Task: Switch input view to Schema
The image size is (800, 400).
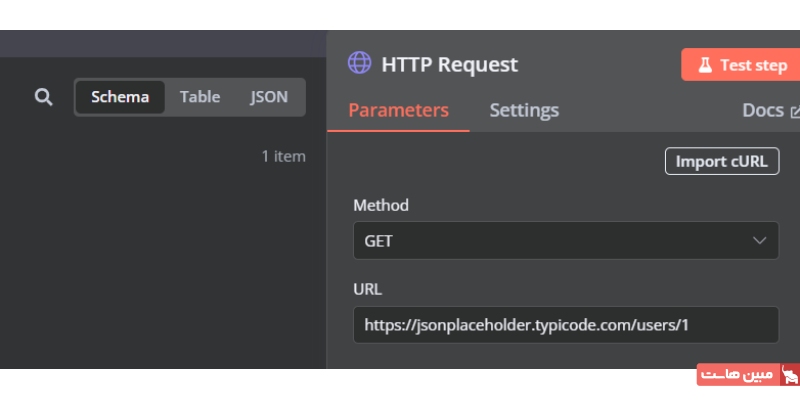Action: (x=120, y=97)
